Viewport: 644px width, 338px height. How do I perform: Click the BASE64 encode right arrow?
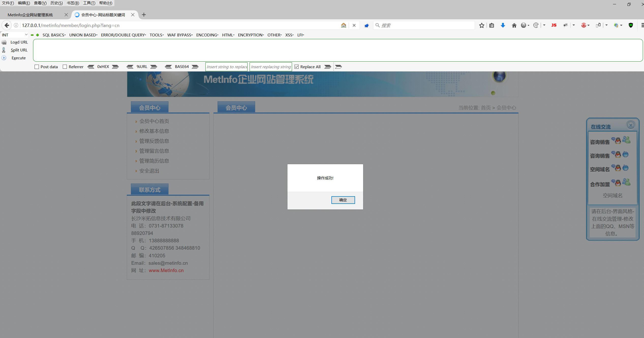195,67
